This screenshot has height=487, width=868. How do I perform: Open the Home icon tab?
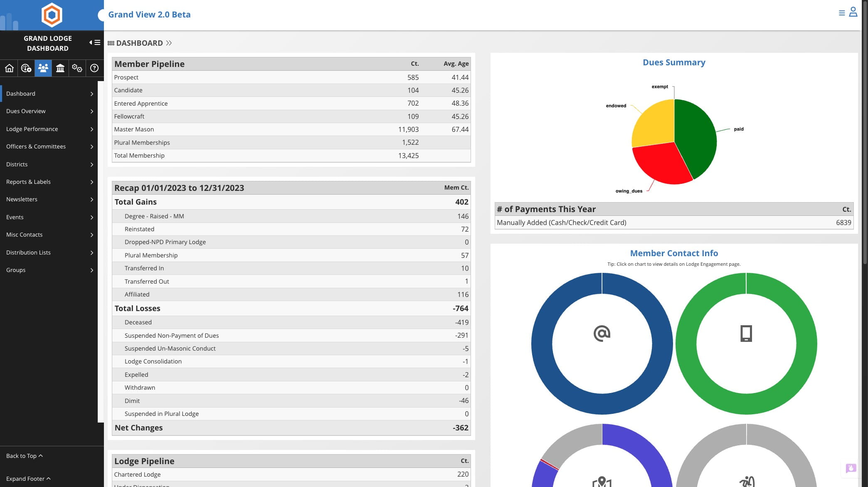(9, 68)
